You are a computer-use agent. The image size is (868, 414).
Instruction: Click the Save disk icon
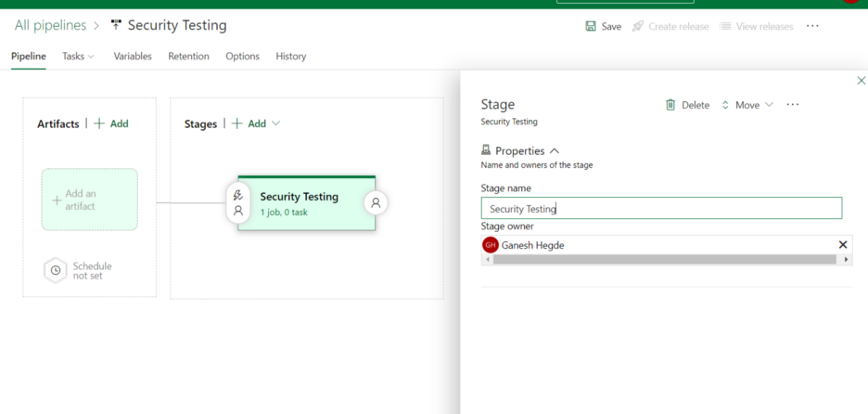tap(591, 26)
